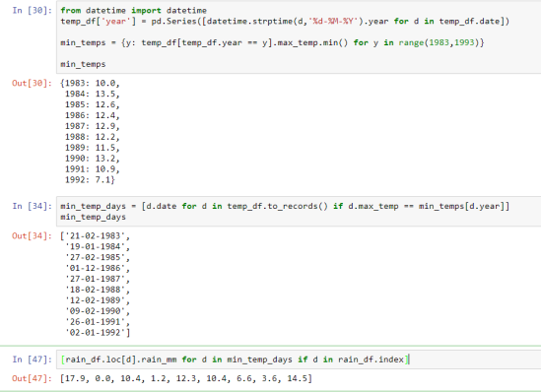
Task: Click the last line 'min_temps' in cell 30
Action: point(83,64)
